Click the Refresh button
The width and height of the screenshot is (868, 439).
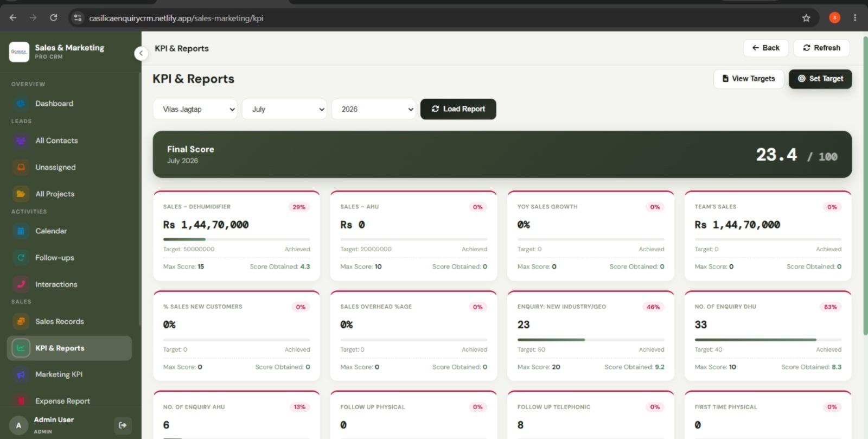[x=821, y=48]
